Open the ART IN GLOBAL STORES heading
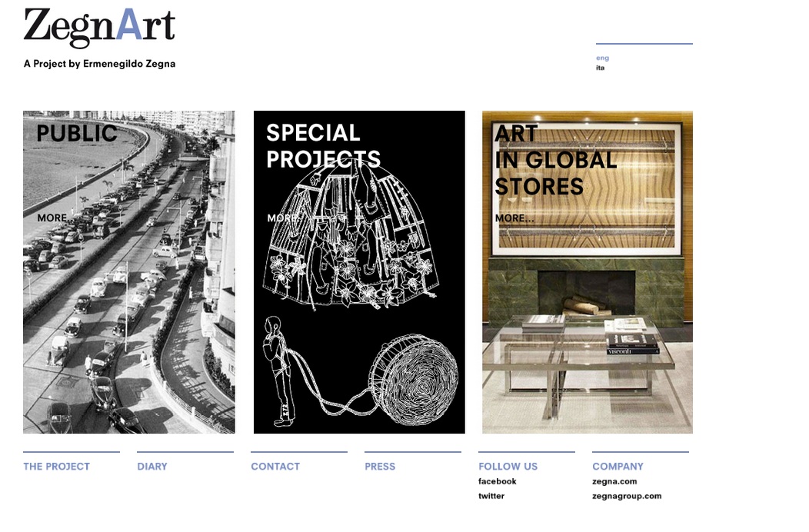 (556, 160)
